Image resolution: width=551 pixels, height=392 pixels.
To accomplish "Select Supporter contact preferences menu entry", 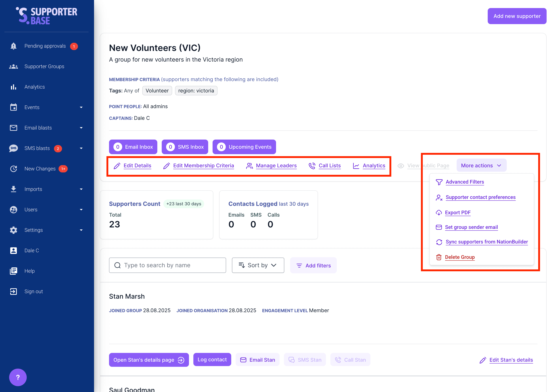I will (x=480, y=197).
